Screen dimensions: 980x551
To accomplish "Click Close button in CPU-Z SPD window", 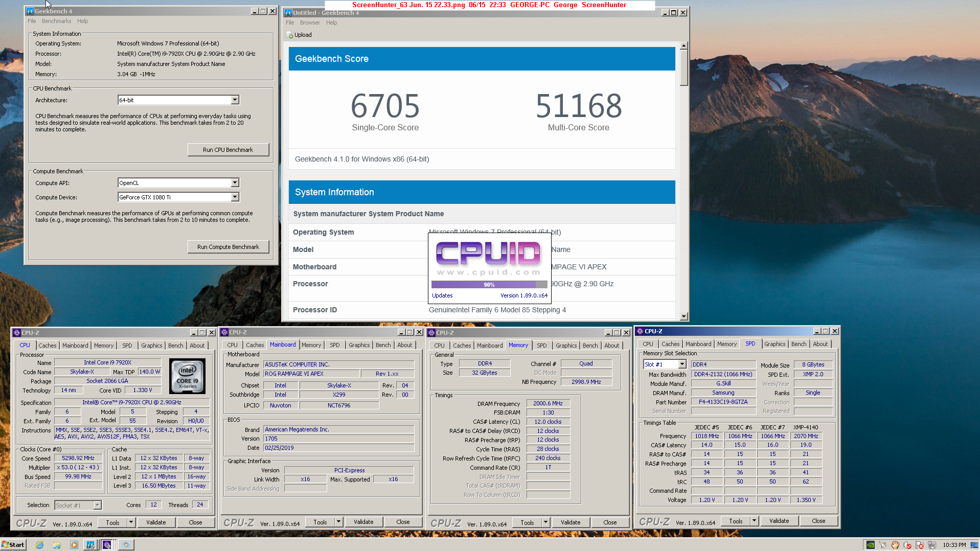I will click(818, 521).
